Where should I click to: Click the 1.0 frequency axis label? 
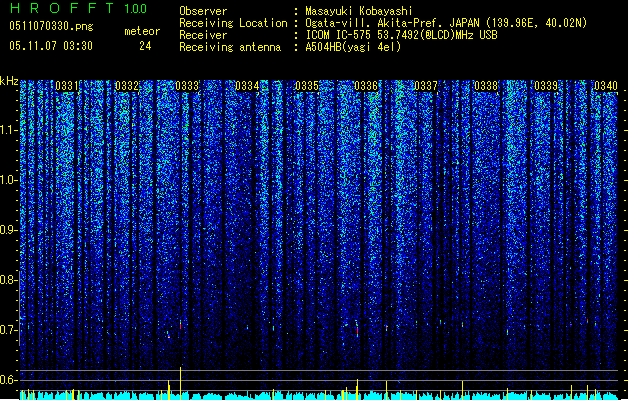pyautogui.click(x=9, y=180)
